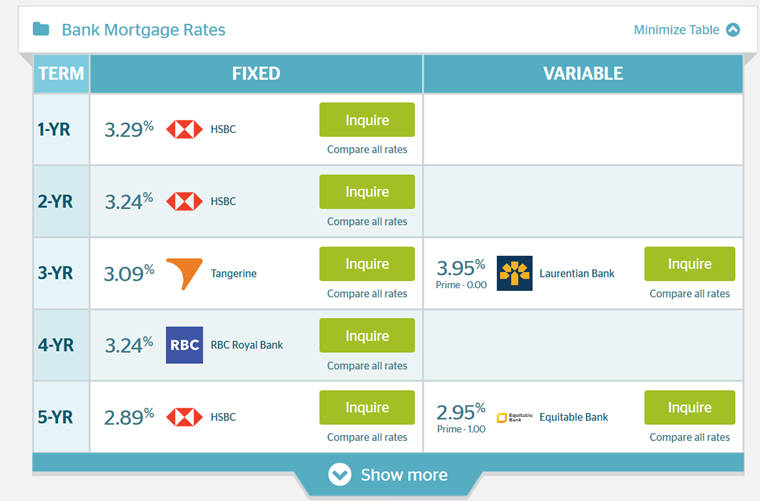
Task: Collapse the table with Minimize Table chevron
Action: 733,30
